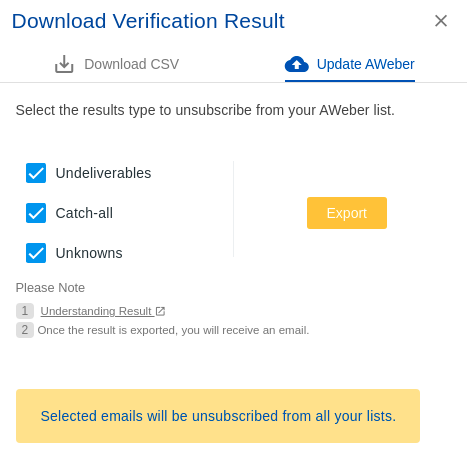Close the Download Verification Result dialog

pos(441,21)
